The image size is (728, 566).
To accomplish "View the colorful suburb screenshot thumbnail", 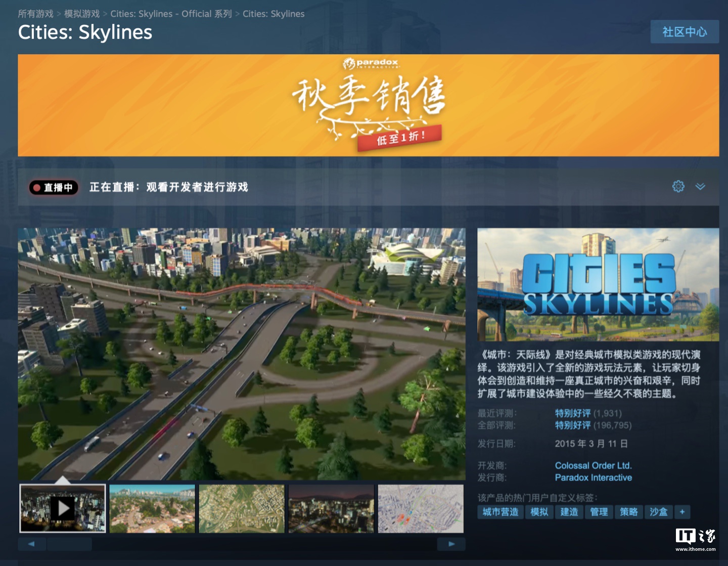I will click(x=152, y=508).
